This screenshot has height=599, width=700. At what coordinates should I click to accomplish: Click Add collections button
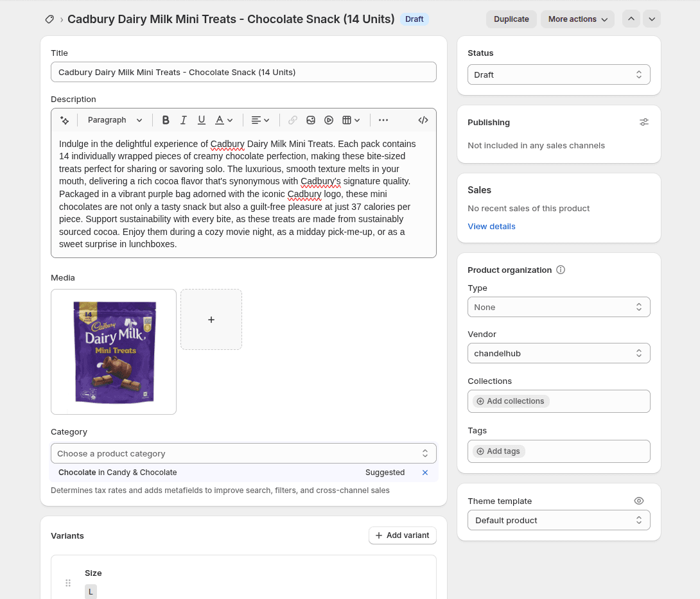pyautogui.click(x=511, y=401)
